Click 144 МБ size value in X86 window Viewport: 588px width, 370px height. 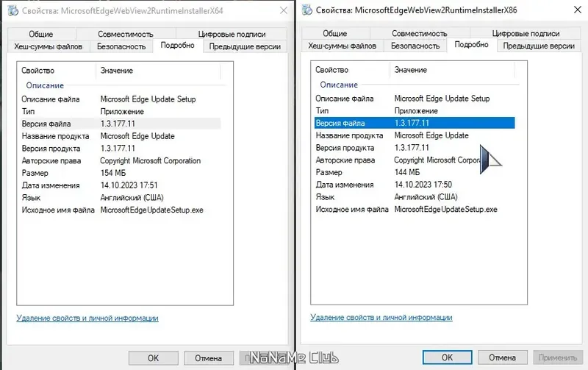point(407,172)
